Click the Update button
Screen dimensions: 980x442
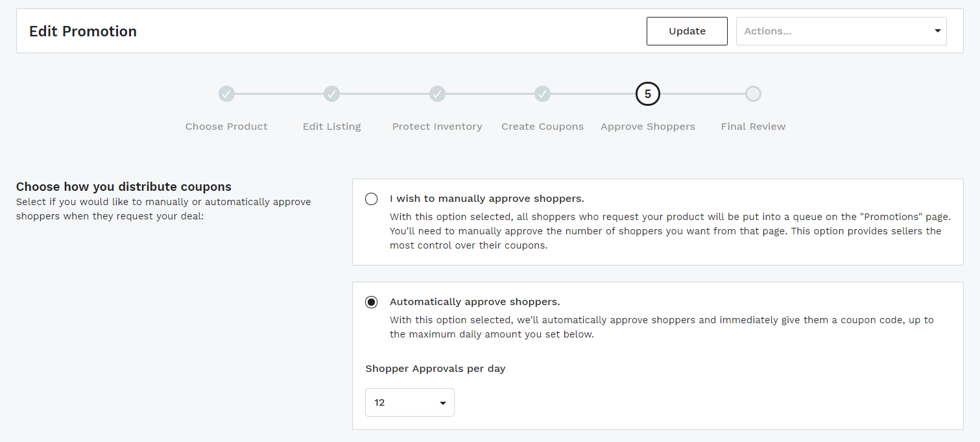coord(686,31)
